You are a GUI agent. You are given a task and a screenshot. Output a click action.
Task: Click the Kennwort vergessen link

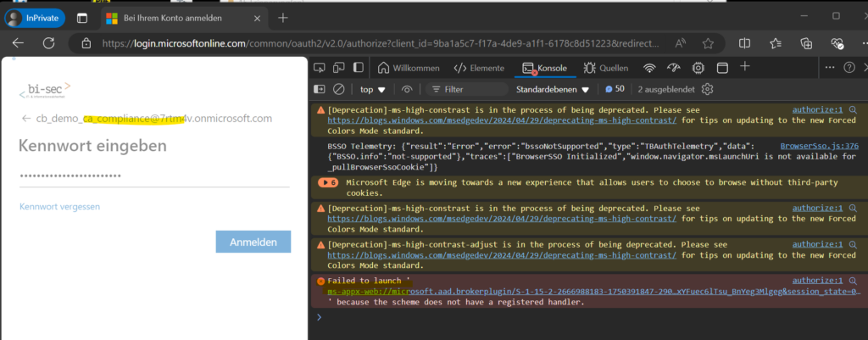tap(60, 206)
